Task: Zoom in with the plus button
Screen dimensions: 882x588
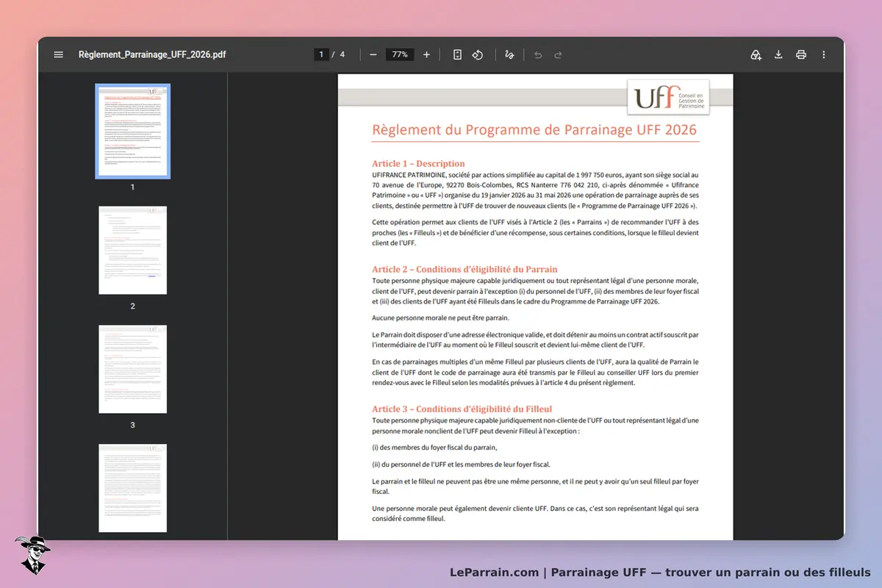Action: pos(426,54)
